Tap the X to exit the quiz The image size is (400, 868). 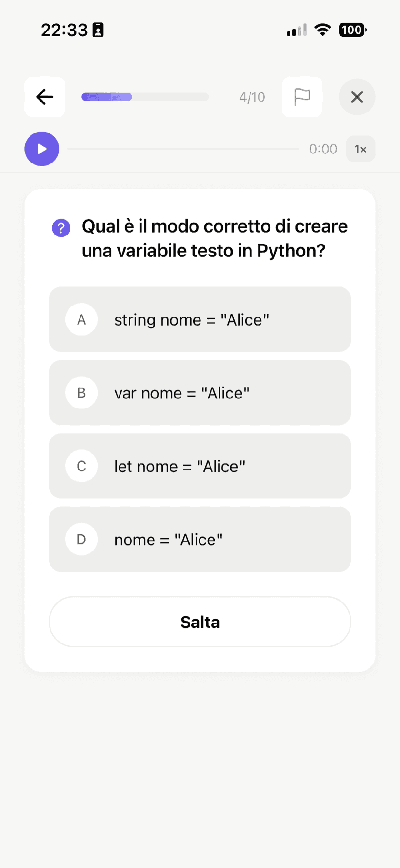[357, 97]
